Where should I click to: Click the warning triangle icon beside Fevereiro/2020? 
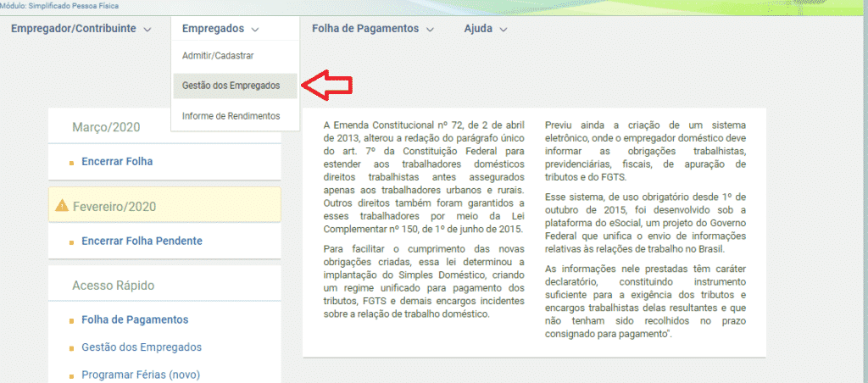tap(61, 206)
